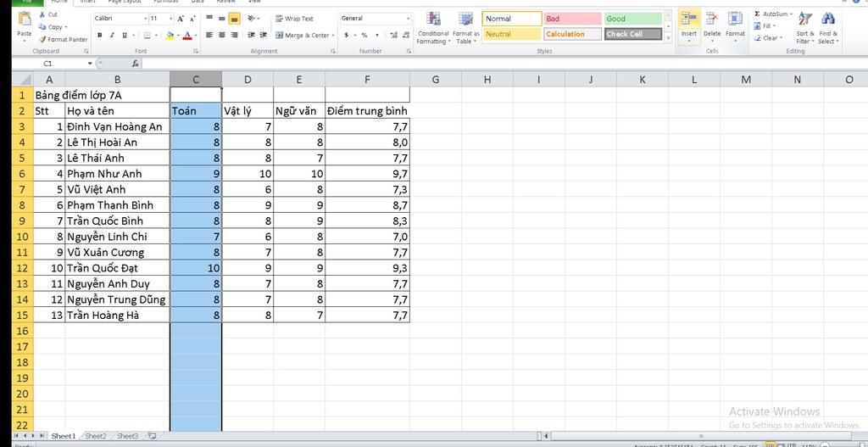Open the Font dialog launcher

196,51
